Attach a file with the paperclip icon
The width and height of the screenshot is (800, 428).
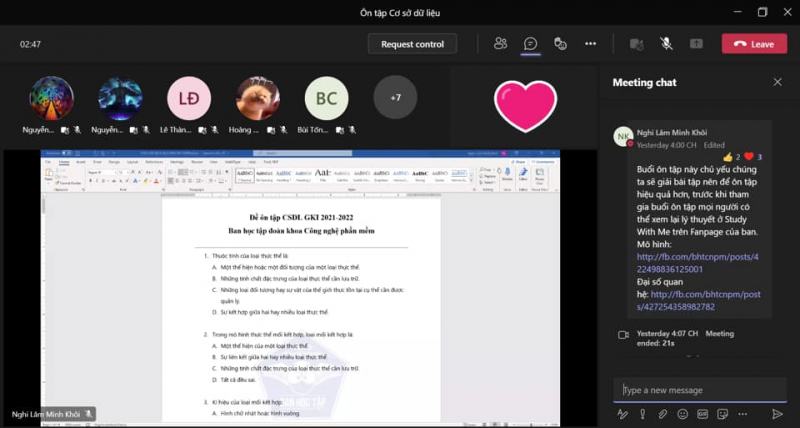pyautogui.click(x=662, y=413)
